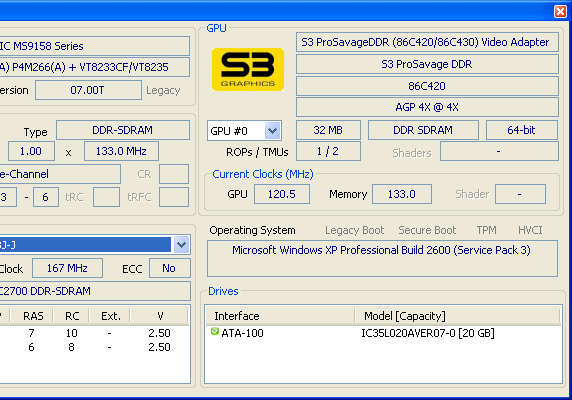572x400 pixels.
Task: Click the IC35L020AVER07-0 [20 GB] drive model
Action: (x=428, y=333)
